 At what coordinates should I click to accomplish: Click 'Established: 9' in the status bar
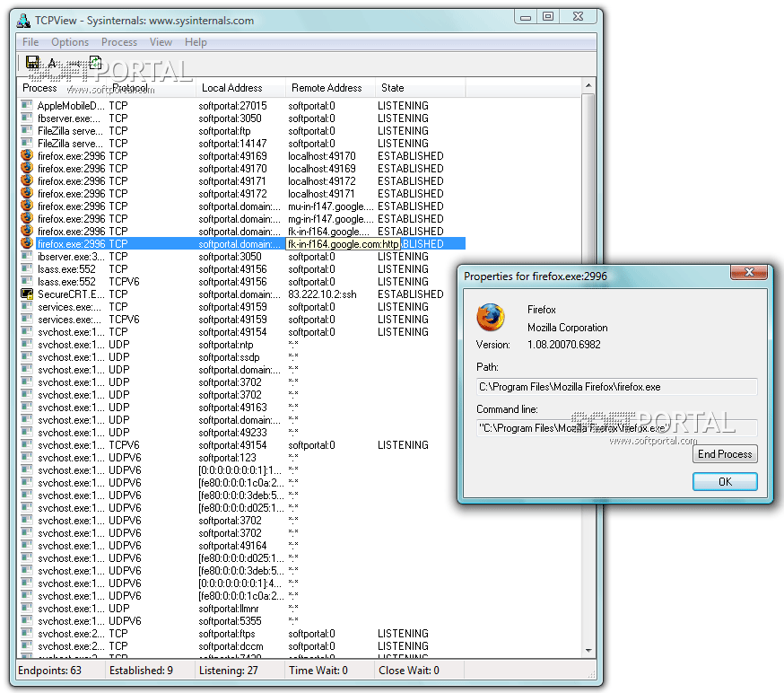141,671
